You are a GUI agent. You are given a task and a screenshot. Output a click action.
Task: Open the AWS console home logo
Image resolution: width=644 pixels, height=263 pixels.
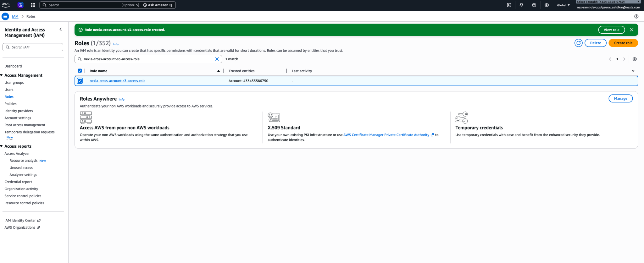(6, 5)
